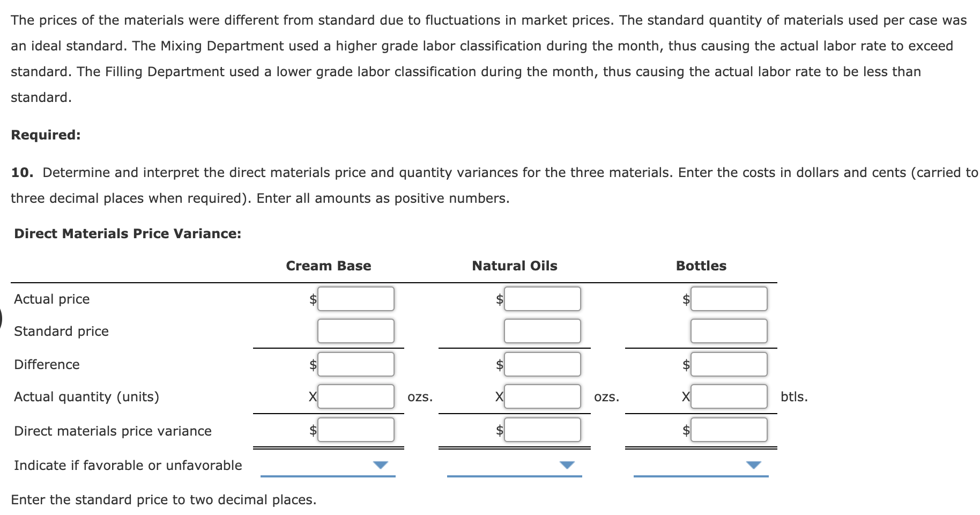
Task: Click the price variance field for Natural Oils
Action: pyautogui.click(x=542, y=429)
